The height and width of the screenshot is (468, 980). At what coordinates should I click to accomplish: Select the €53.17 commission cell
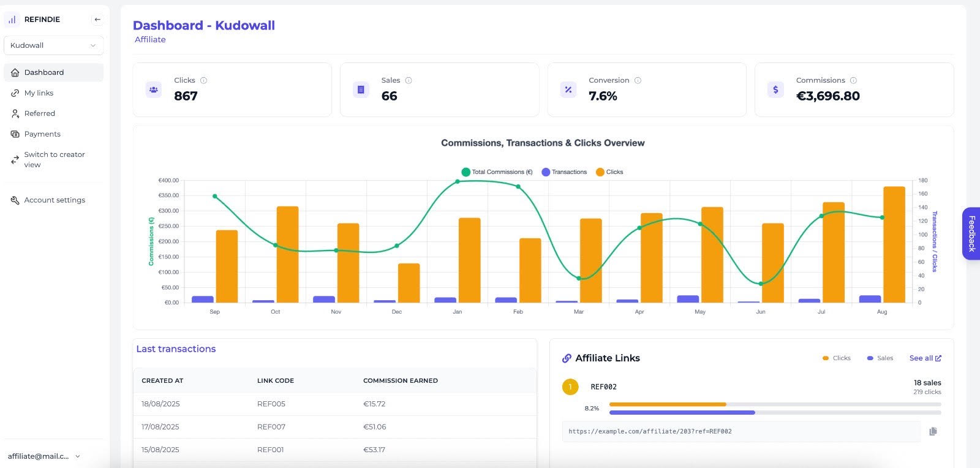point(374,450)
